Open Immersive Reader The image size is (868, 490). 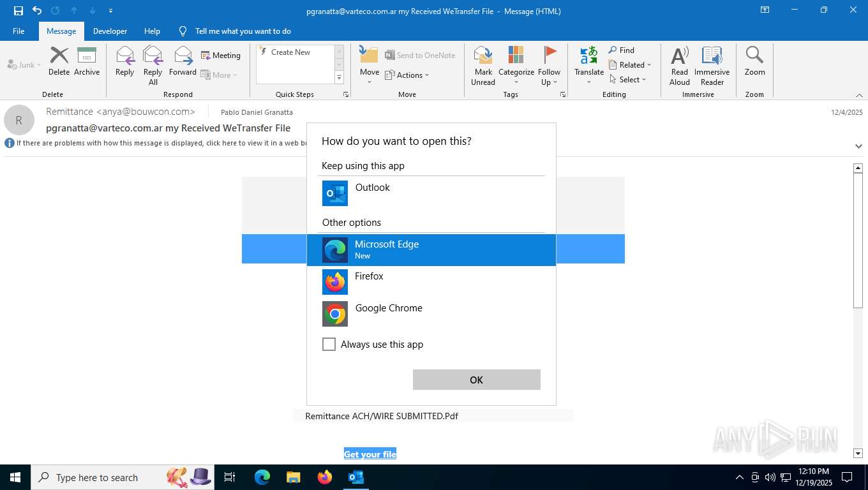pyautogui.click(x=712, y=65)
